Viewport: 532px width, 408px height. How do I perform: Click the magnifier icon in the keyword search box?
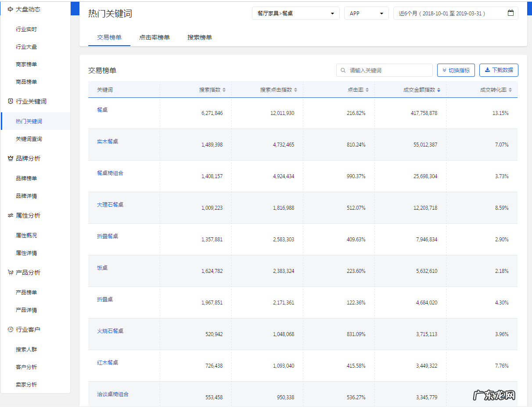342,70
